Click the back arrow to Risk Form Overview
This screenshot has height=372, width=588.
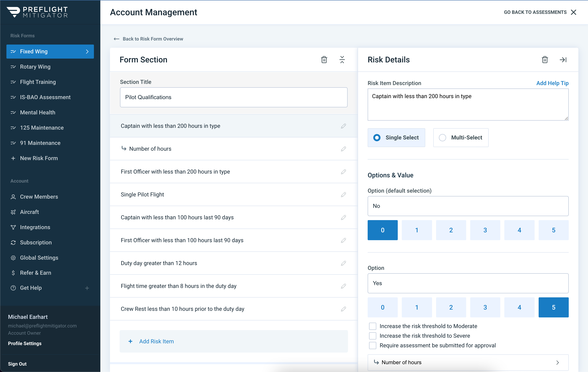click(116, 39)
